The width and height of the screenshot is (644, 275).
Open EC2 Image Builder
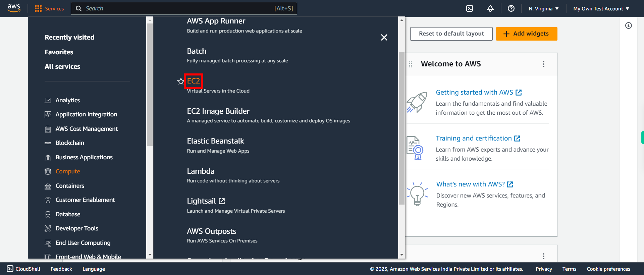coord(218,111)
